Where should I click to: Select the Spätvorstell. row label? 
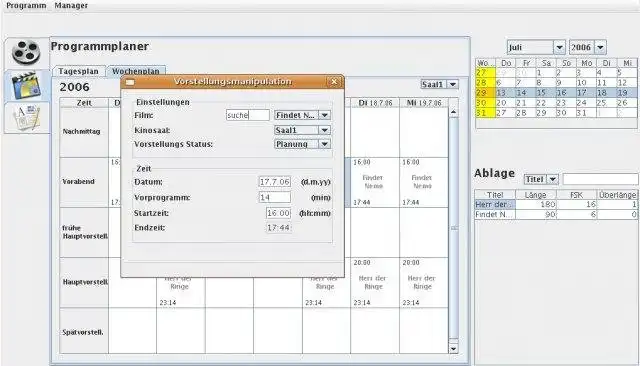click(84, 332)
